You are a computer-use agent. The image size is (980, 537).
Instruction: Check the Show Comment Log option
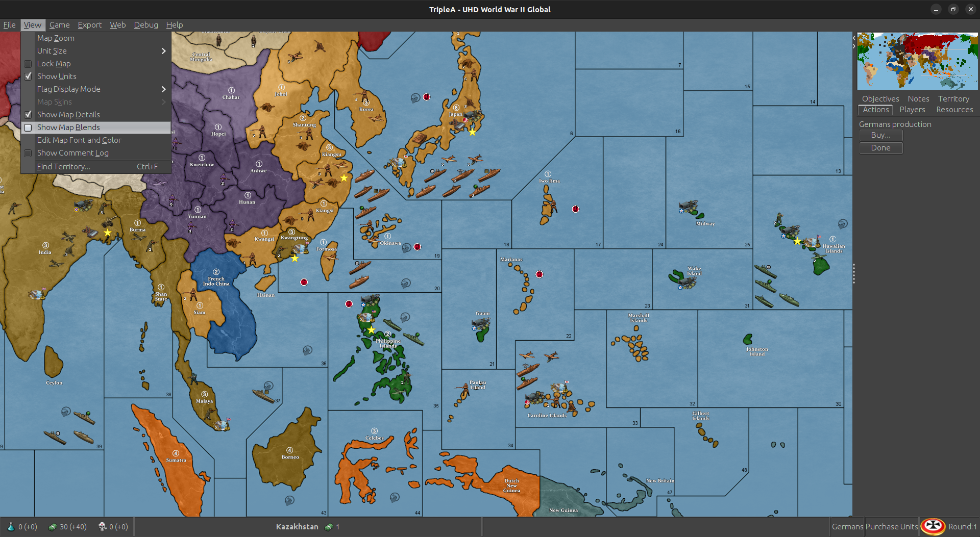click(x=28, y=153)
